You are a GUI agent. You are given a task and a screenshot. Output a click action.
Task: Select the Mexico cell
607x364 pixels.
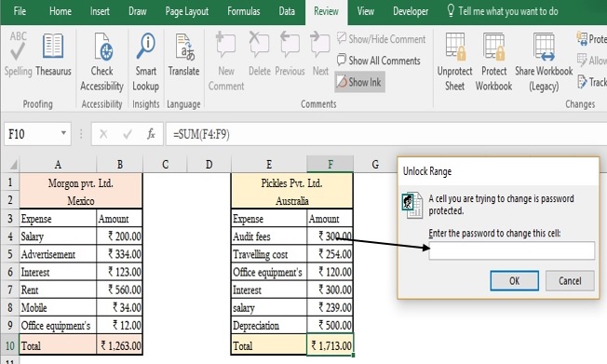[x=81, y=200]
